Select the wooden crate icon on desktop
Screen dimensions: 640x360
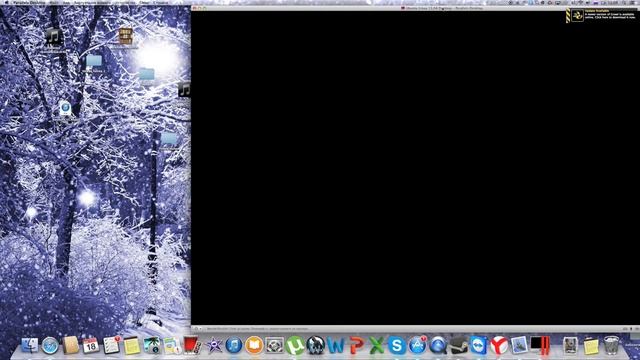point(126,36)
